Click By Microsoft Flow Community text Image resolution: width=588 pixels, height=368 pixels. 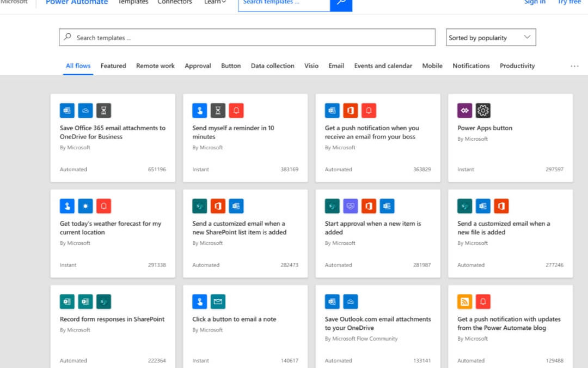pyautogui.click(x=361, y=339)
